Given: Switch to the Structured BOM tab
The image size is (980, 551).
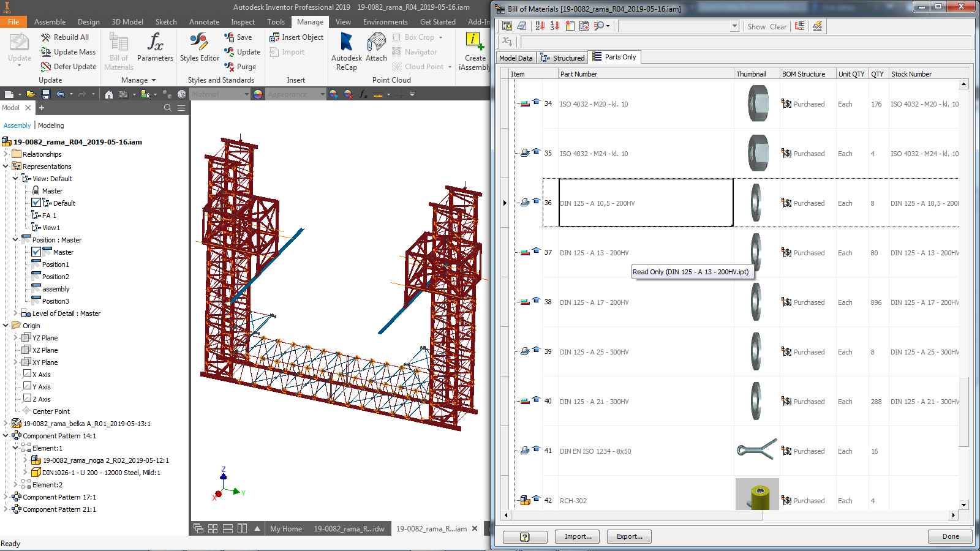Looking at the screenshot, I should pos(562,58).
